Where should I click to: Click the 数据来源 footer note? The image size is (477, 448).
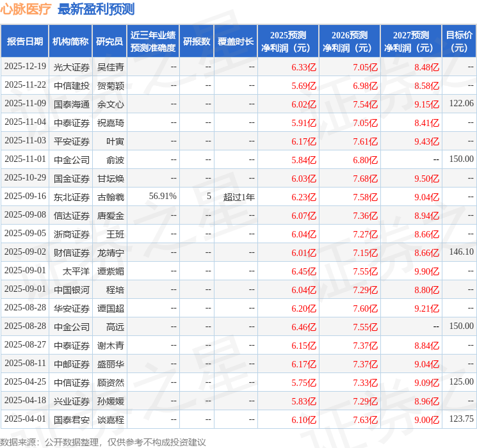[x=103, y=442]
